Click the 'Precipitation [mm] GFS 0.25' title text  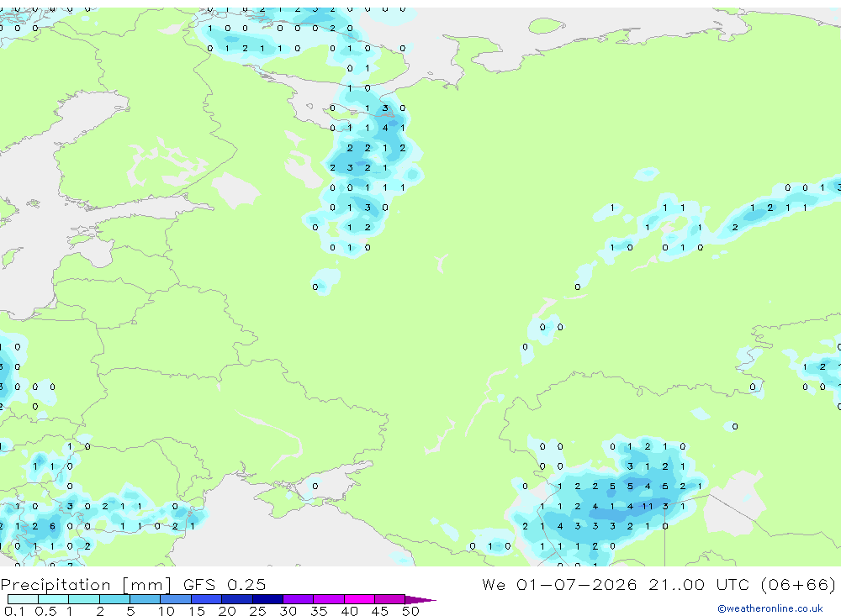pos(133,584)
